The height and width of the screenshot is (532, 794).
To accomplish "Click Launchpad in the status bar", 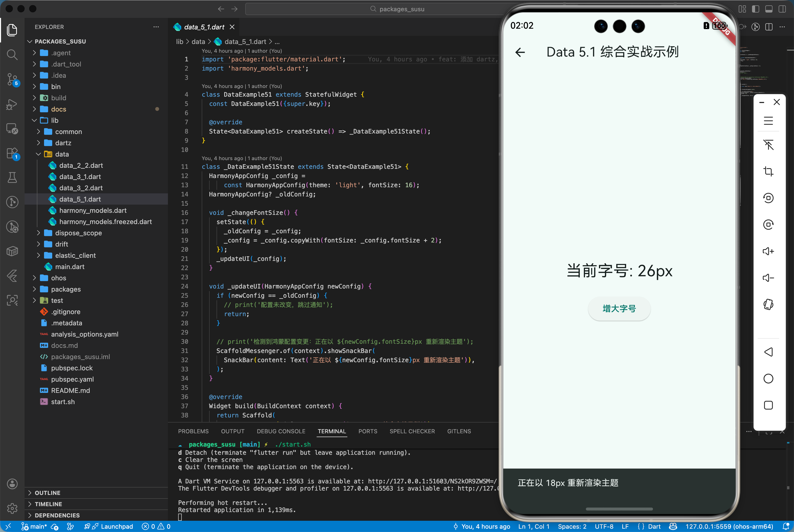I will pyautogui.click(x=116, y=526).
